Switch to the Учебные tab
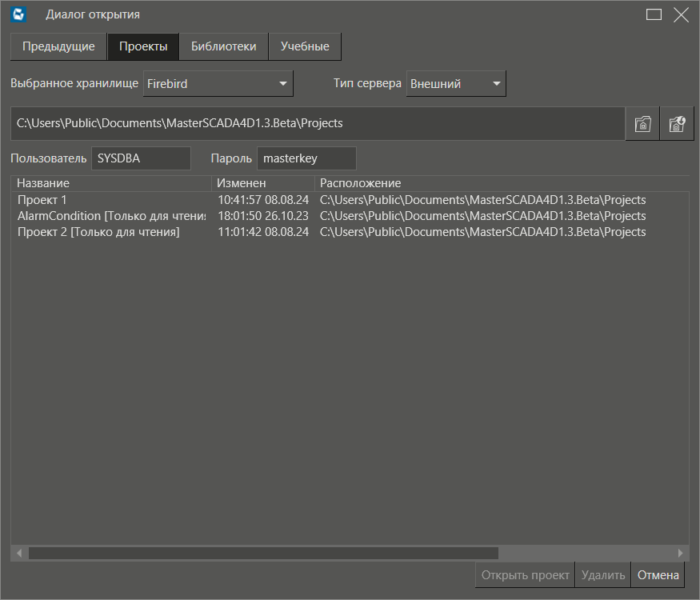 (305, 46)
